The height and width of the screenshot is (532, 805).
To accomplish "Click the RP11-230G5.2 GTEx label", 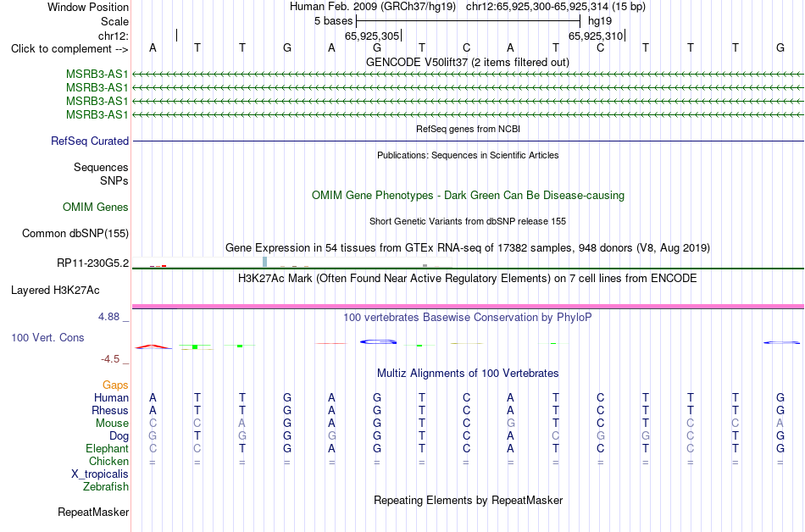I will [92, 263].
